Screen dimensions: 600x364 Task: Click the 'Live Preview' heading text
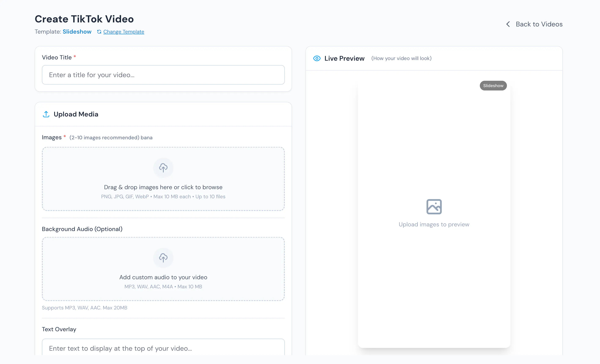[344, 58]
